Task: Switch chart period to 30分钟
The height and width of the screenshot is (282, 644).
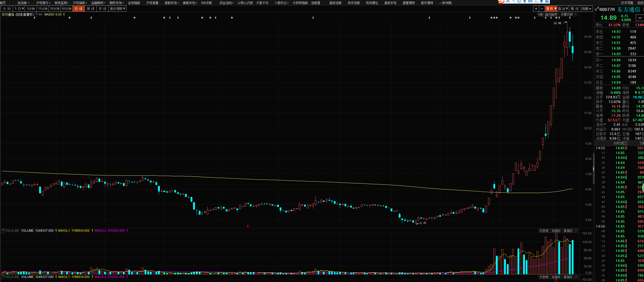Action: [55, 9]
